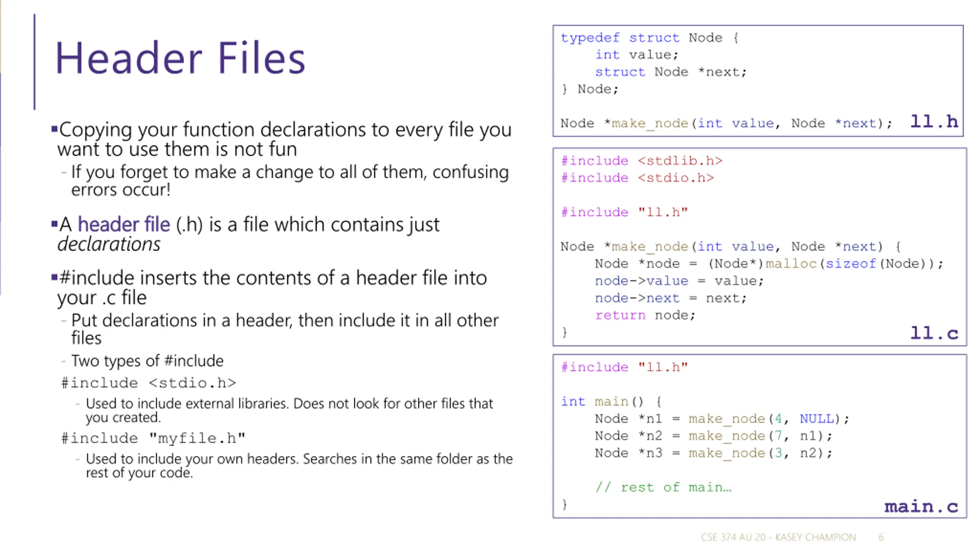Screen dimensions: 980x551
Task: Click the 'll.c' file label
Action: pos(934,333)
